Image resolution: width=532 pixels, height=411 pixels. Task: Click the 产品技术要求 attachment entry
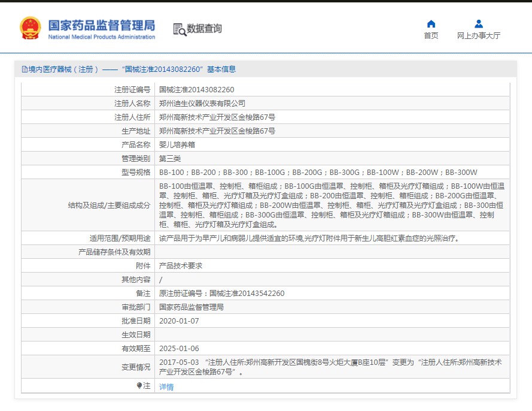click(x=181, y=266)
